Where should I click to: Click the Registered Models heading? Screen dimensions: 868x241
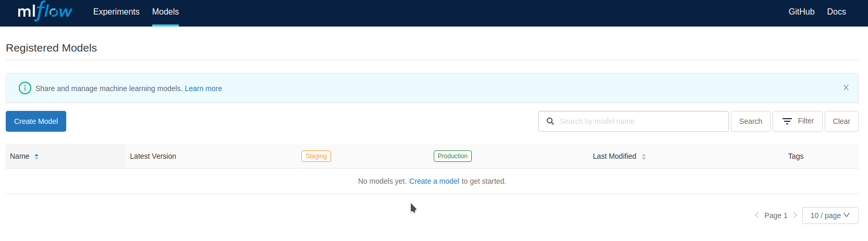click(x=51, y=48)
